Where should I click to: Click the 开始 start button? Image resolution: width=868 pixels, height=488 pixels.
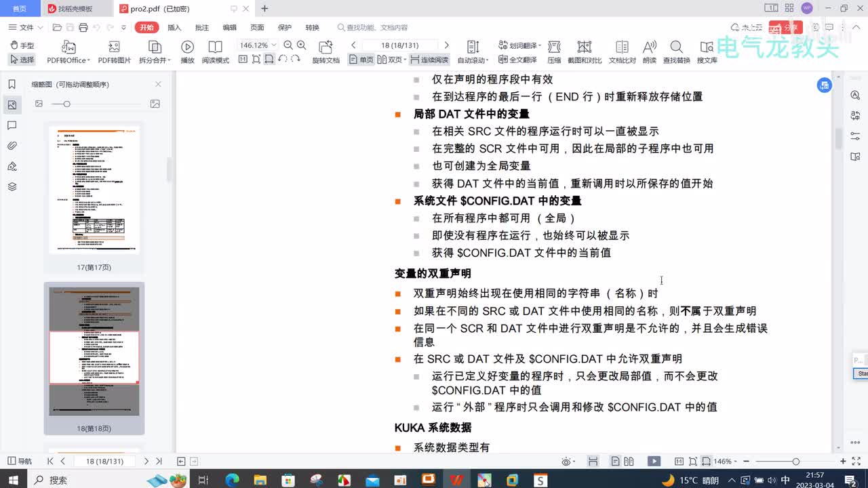[146, 27]
